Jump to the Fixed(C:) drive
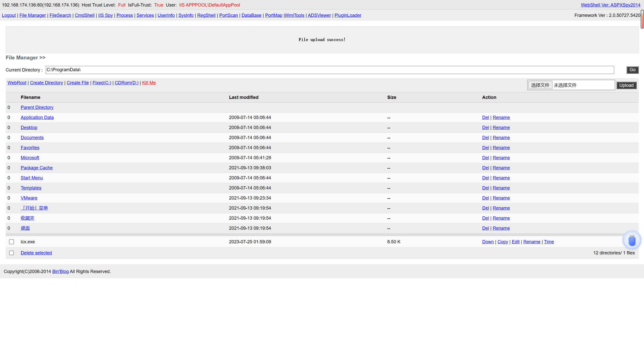 (102, 83)
